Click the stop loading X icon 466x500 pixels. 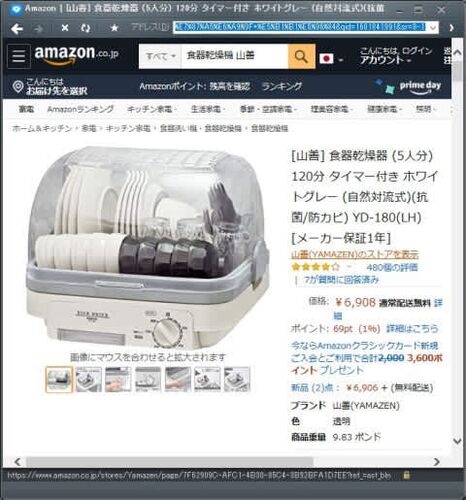[x=65, y=28]
